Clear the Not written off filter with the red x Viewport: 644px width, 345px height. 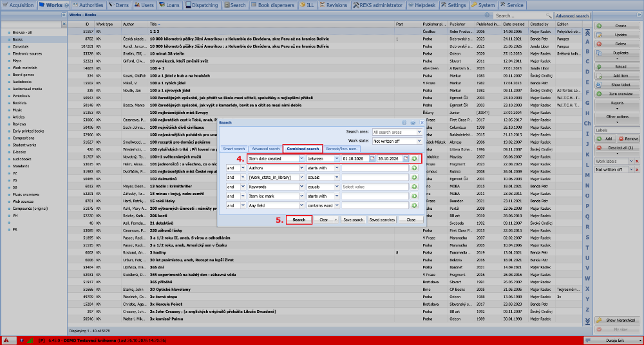coord(637,170)
